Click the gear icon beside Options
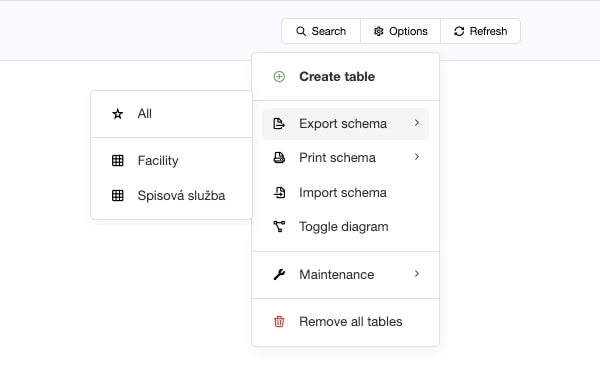This screenshot has width=600, height=365. pos(378,31)
